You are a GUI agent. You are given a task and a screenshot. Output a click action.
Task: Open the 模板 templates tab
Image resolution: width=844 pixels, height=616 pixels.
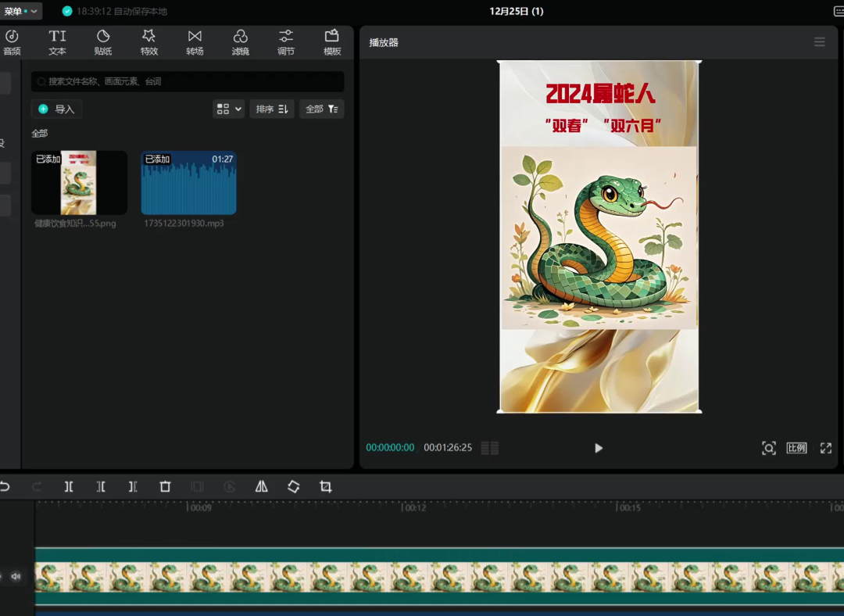point(332,42)
